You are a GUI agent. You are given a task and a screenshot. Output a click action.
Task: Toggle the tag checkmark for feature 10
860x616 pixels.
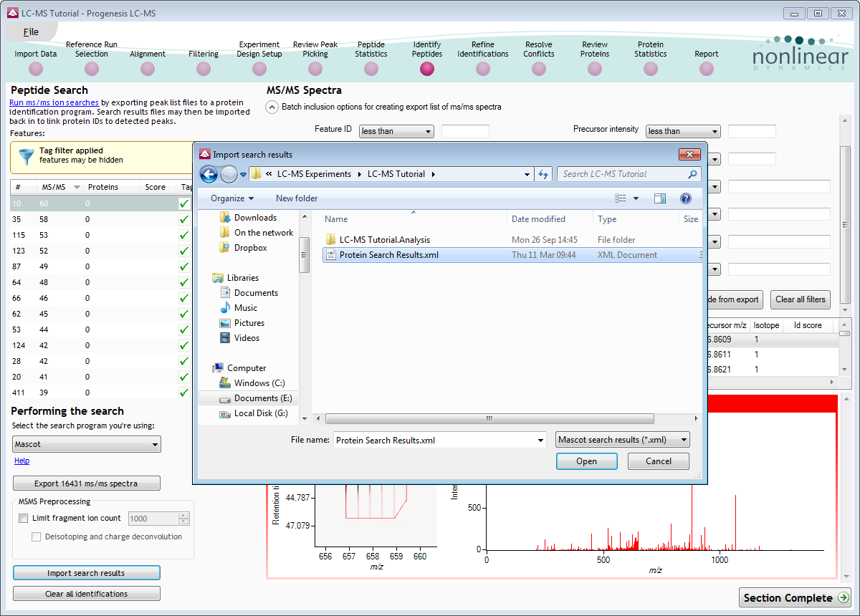coord(184,203)
